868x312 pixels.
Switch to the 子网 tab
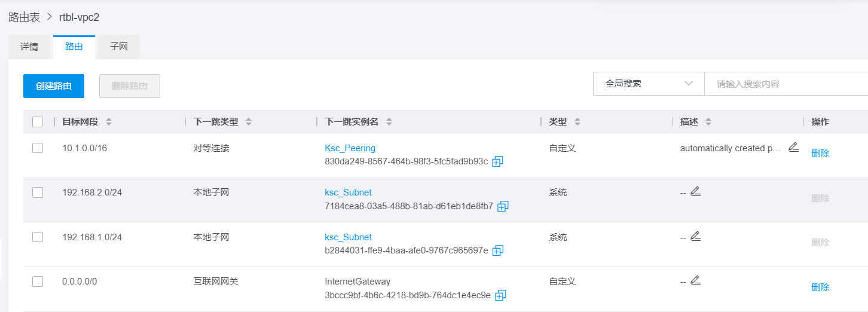coord(119,47)
